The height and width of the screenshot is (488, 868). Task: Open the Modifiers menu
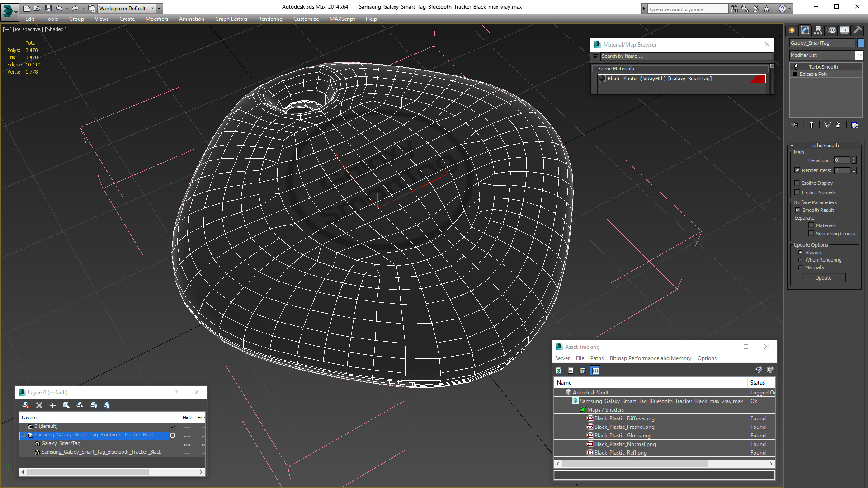(x=157, y=19)
